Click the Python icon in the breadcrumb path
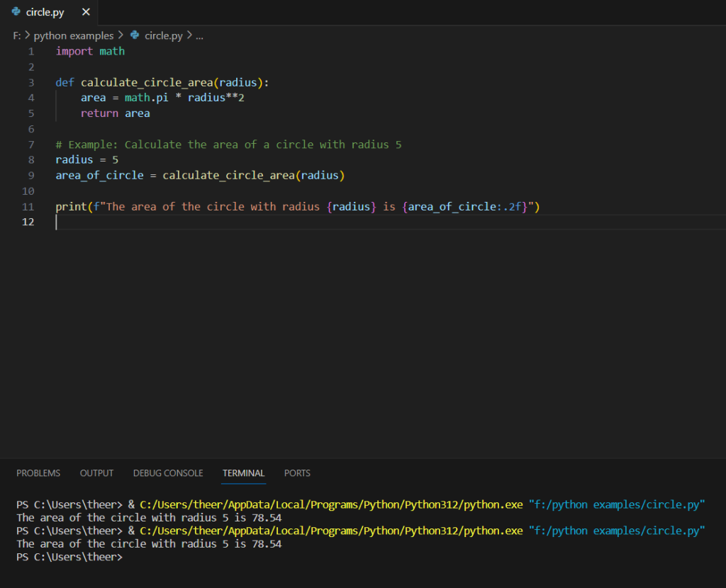This screenshot has height=588, width=726. pos(135,35)
